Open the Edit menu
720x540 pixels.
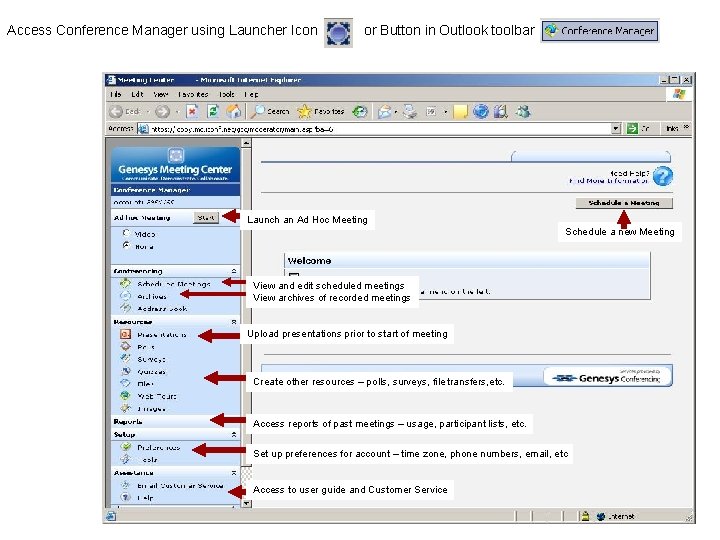coord(137,94)
